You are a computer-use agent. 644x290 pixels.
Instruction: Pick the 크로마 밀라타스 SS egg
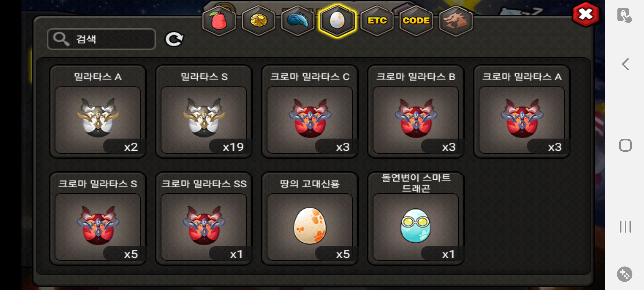click(204, 219)
